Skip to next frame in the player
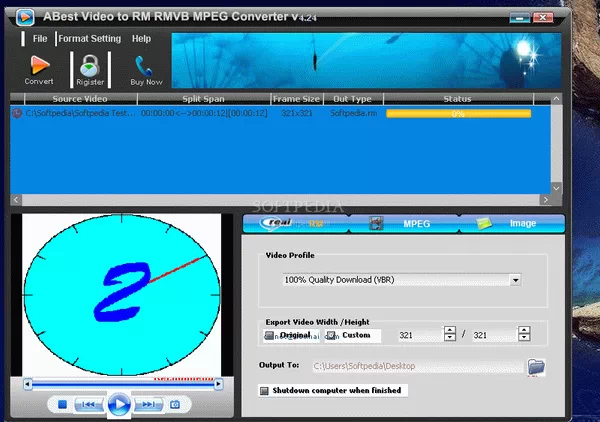 click(x=148, y=404)
